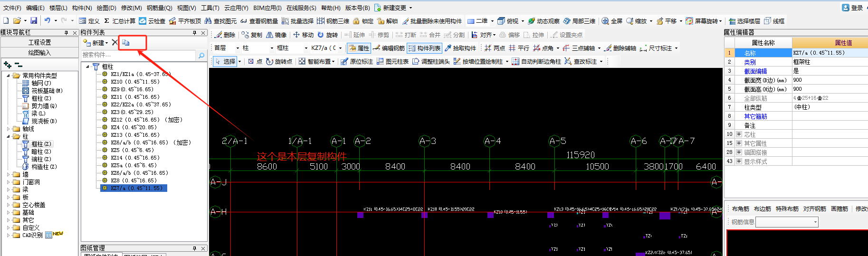Screen dimensions: 868x256
Task: Click the save floppy disk icon
Action: (33, 21)
